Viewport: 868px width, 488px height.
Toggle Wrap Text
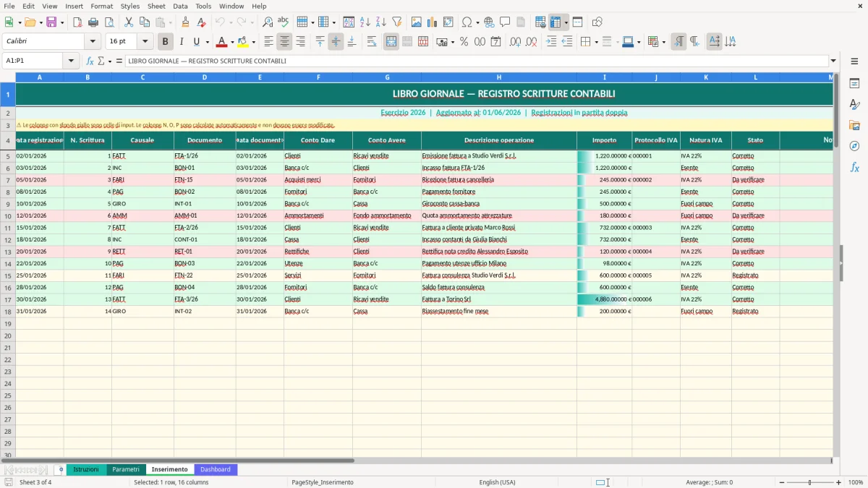point(372,42)
